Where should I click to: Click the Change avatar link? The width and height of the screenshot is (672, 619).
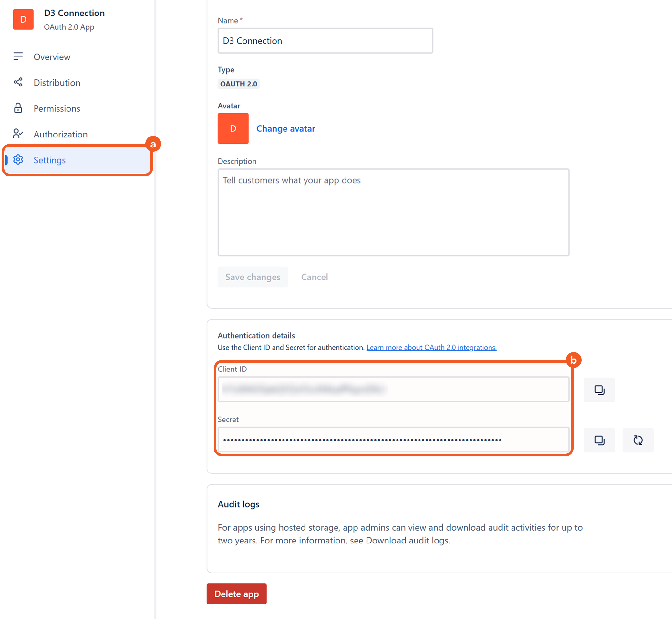pos(285,129)
